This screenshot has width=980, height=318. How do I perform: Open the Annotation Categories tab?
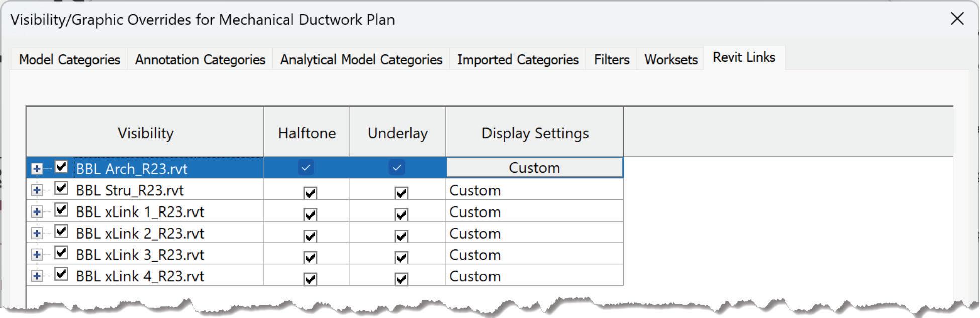200,60
